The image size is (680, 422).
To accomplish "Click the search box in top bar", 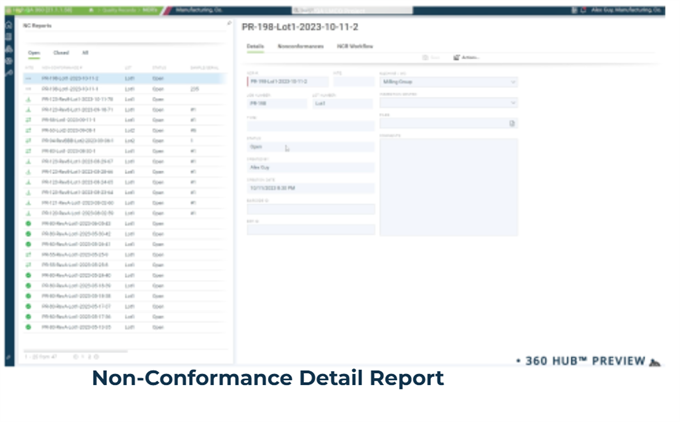I will pyautogui.click(x=352, y=10).
